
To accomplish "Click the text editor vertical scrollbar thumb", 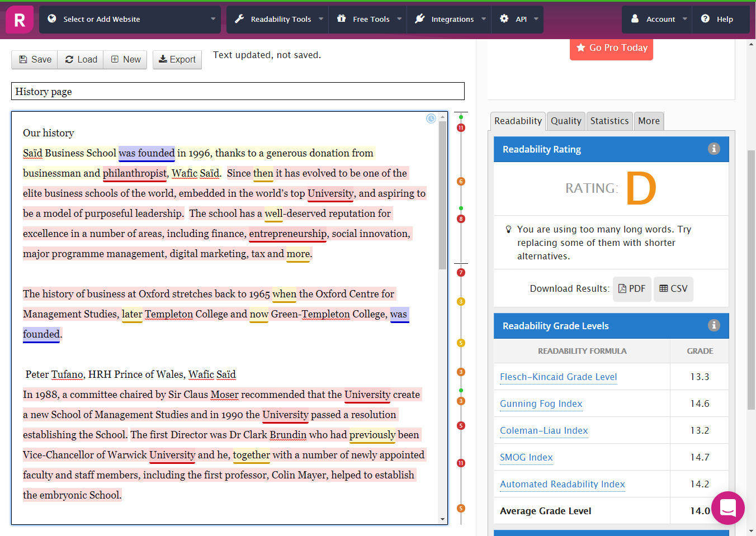I will 443,195.
